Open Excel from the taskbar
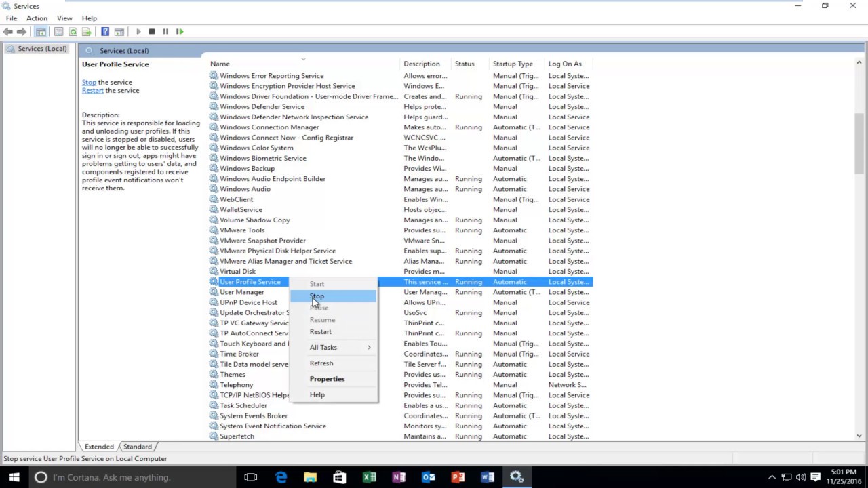Viewport: 868px width, 488px height. click(x=369, y=477)
